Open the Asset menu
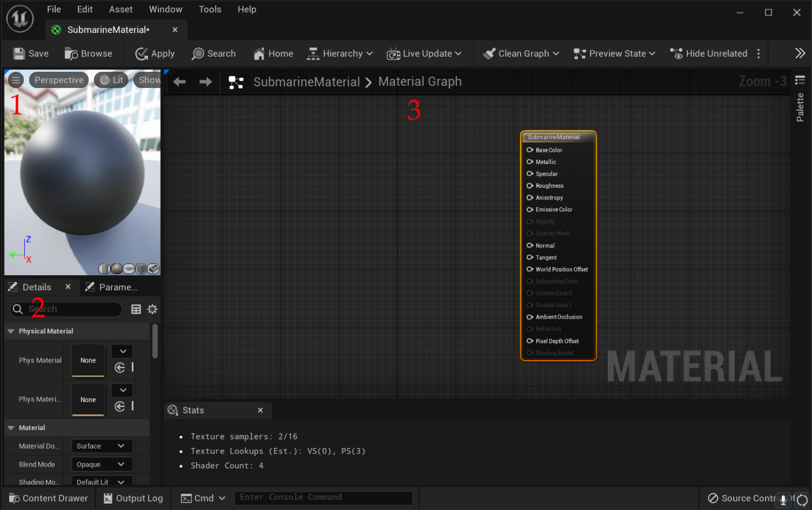812x510 pixels. [121, 9]
